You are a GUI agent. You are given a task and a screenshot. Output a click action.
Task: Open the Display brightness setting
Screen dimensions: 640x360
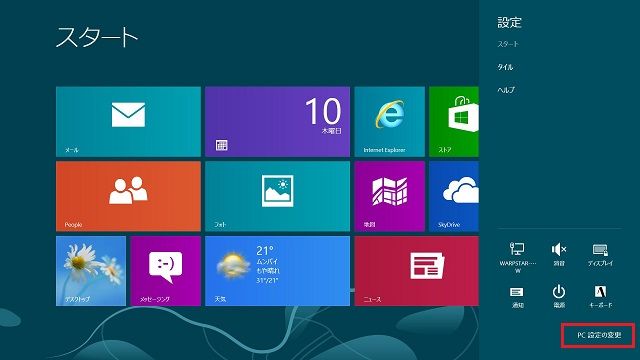[x=600, y=254]
